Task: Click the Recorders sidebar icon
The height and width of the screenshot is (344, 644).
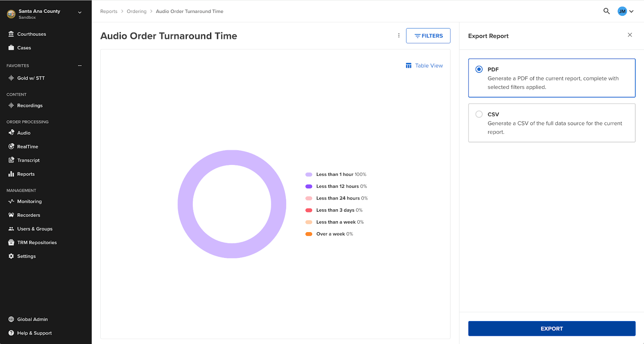Action: [x=11, y=215]
